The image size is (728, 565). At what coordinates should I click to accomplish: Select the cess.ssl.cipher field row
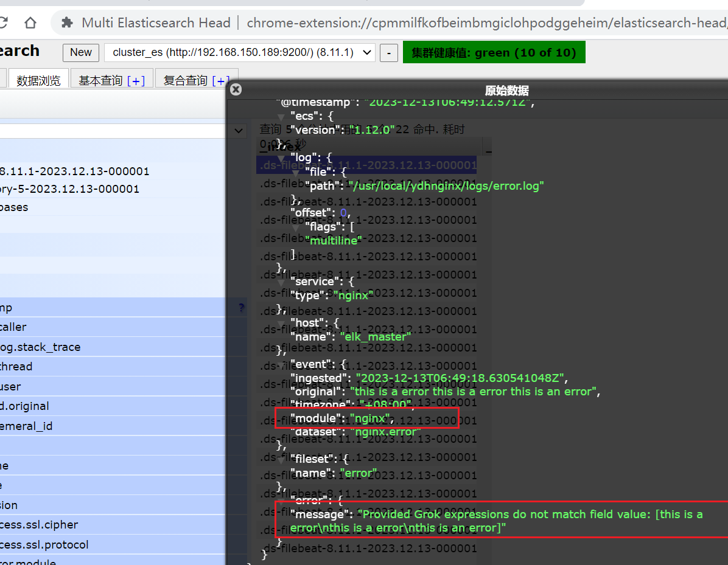tap(113, 525)
